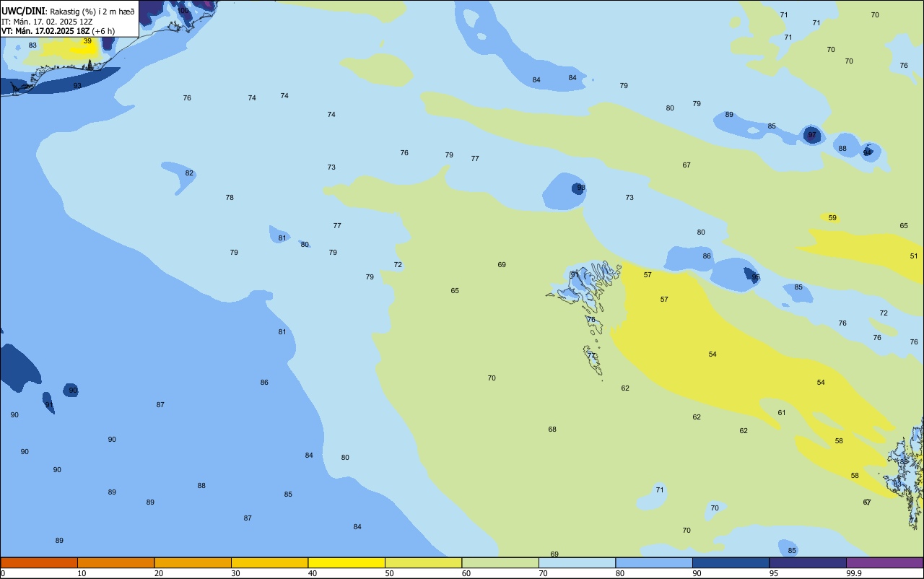The width and height of the screenshot is (924, 579).
Task: Pick the 20–30 amber legend swatch
Action: 193,562
